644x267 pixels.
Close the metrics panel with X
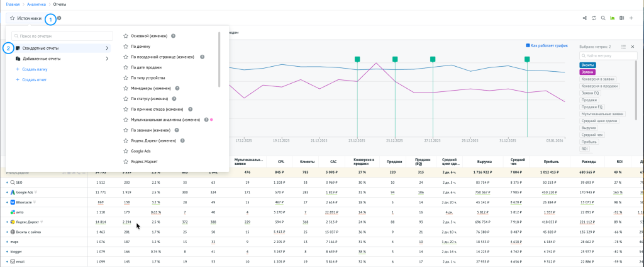[x=633, y=47]
